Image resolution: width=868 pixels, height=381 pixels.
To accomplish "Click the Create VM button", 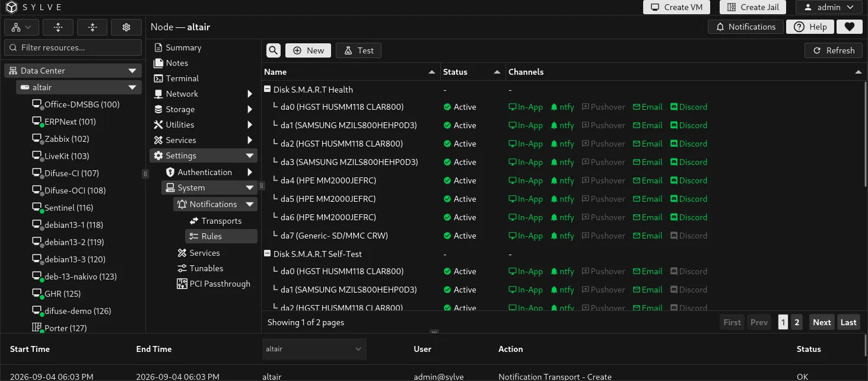I will [x=676, y=7].
